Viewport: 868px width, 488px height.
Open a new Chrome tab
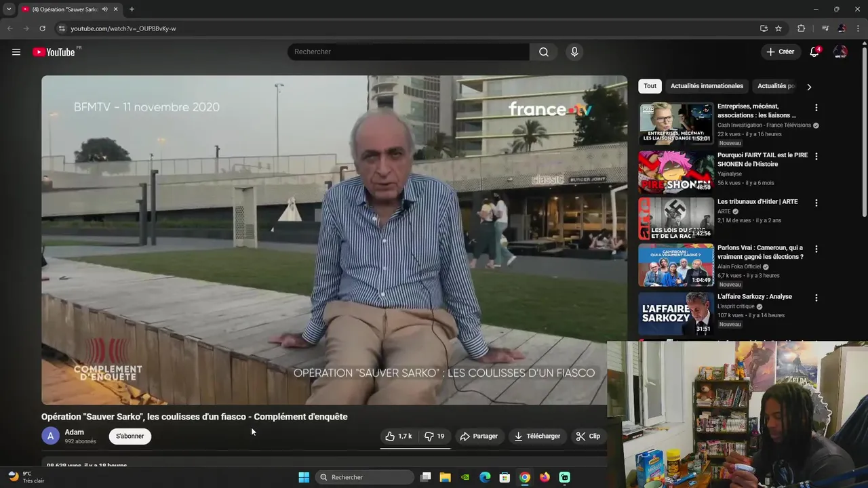coord(132,9)
